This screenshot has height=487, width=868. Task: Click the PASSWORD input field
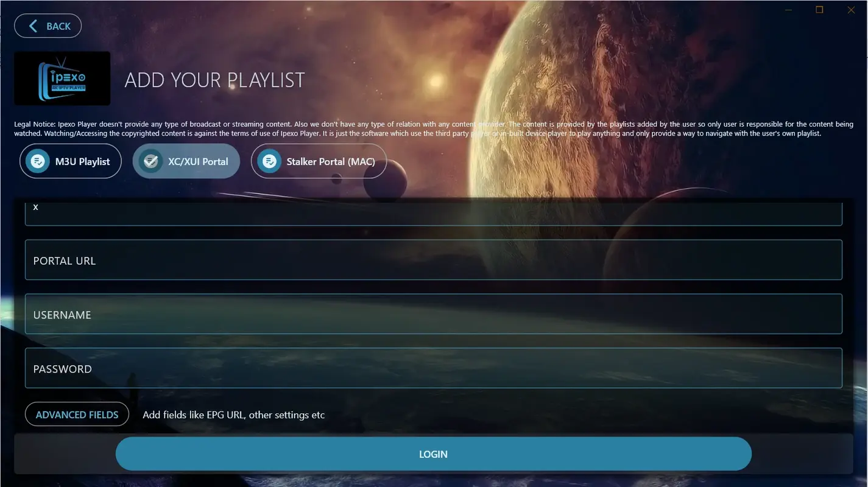pos(433,368)
